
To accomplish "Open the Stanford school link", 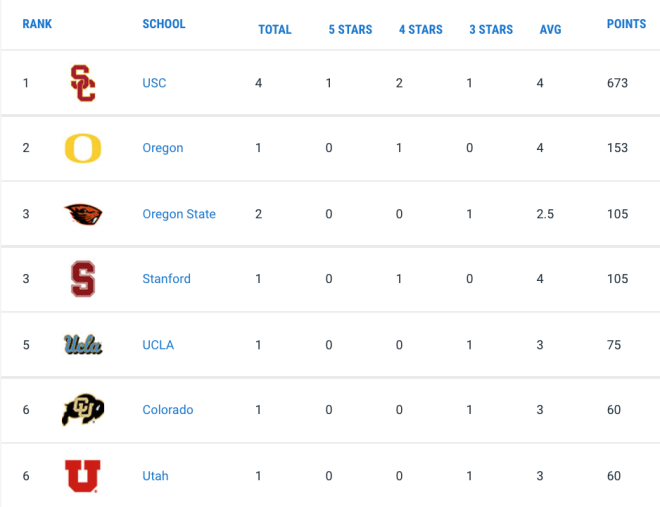I will 166,279.
